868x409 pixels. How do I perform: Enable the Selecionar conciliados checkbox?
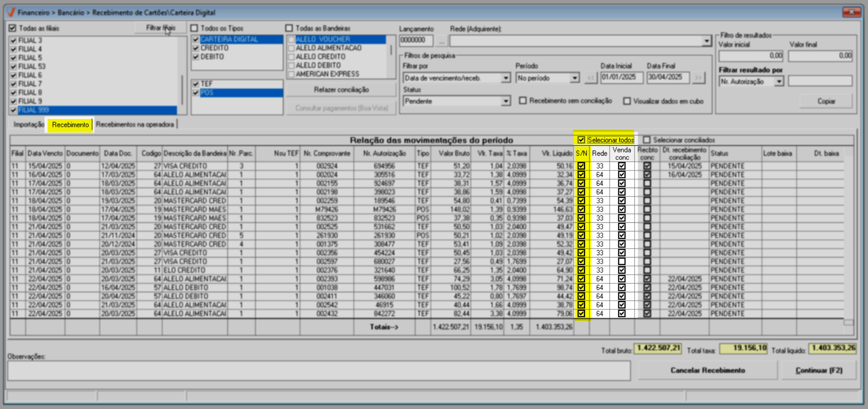point(647,140)
